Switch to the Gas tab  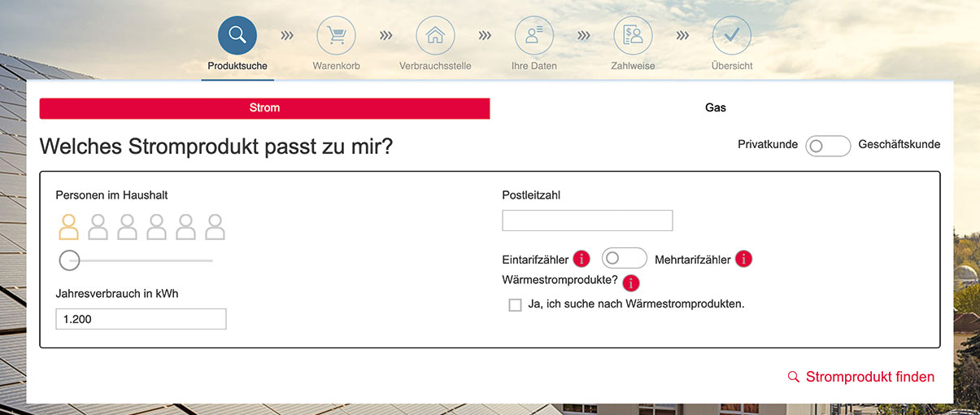[x=716, y=108]
